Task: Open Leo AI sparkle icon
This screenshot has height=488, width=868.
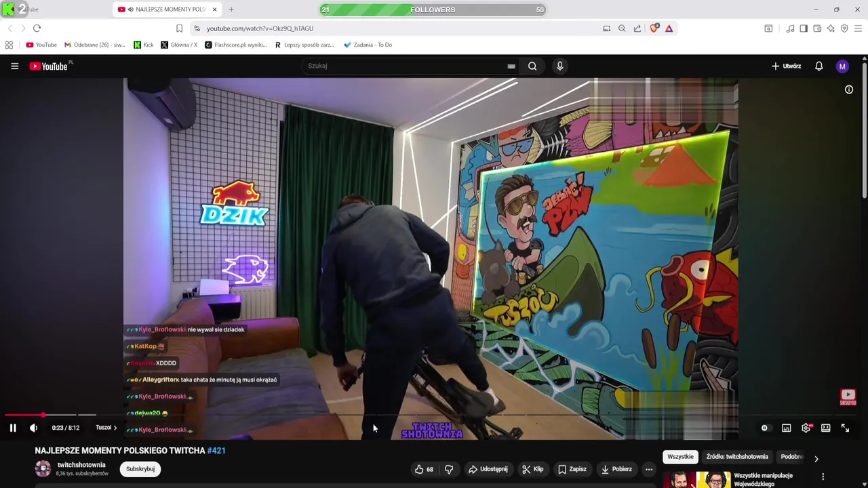Action: click(x=831, y=28)
